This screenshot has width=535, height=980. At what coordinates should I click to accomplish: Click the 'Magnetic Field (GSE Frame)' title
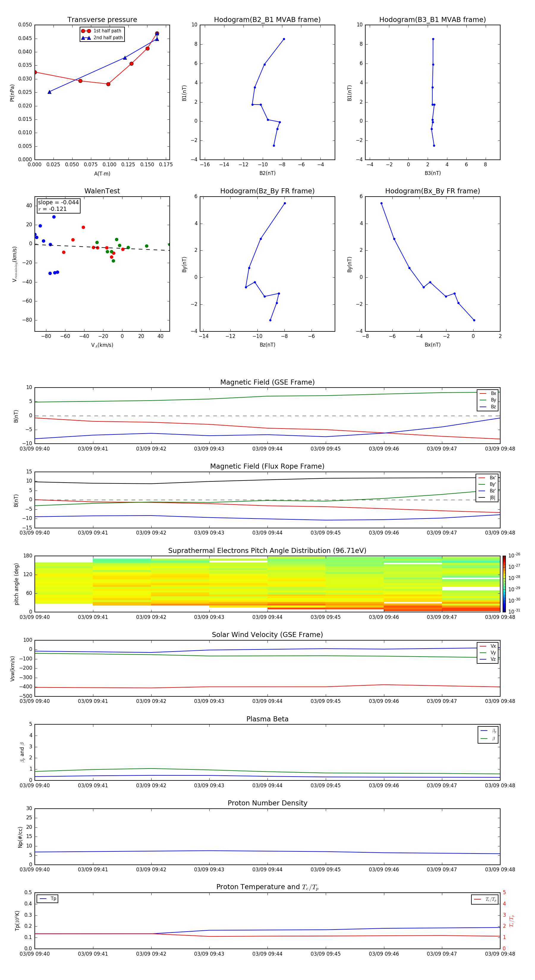[267, 382]
